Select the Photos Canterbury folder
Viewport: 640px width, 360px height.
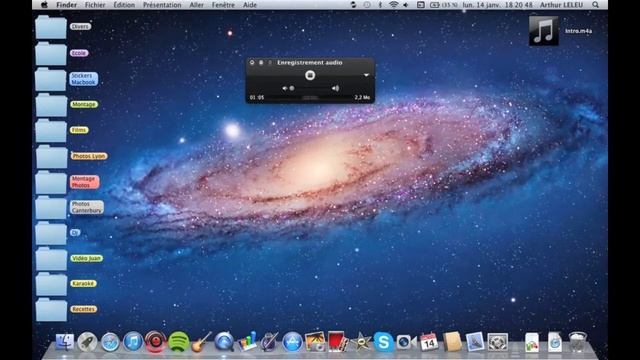[x=51, y=208]
